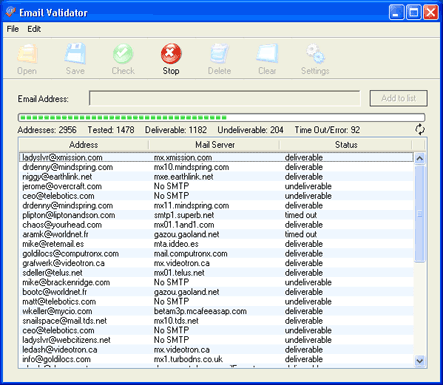This screenshot has height=385, width=443.
Task: Select row niggy@earthlink.net
Action: 216,177
